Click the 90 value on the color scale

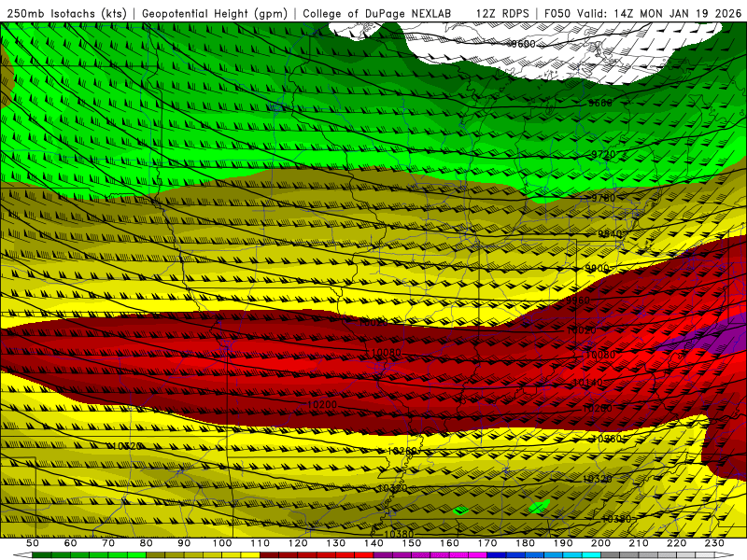[184, 543]
